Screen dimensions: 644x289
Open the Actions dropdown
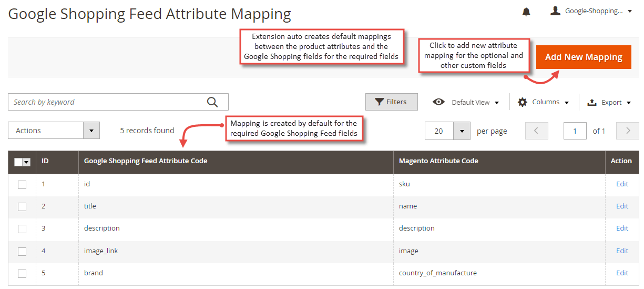point(54,131)
